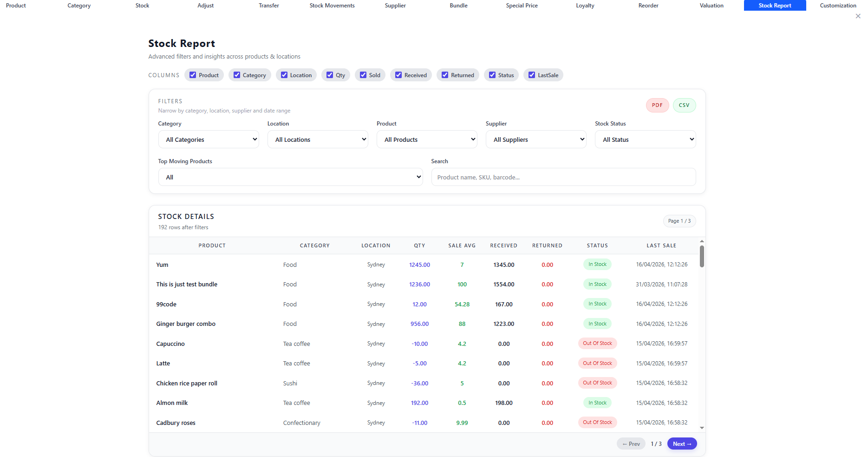Open the Special Price tab
The width and height of the screenshot is (868, 457).
522,6
